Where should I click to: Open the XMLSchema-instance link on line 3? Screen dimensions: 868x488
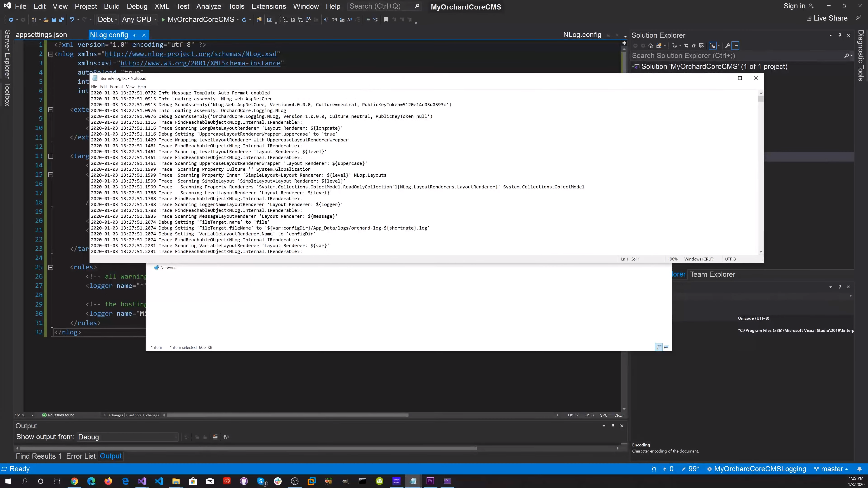[x=200, y=63]
